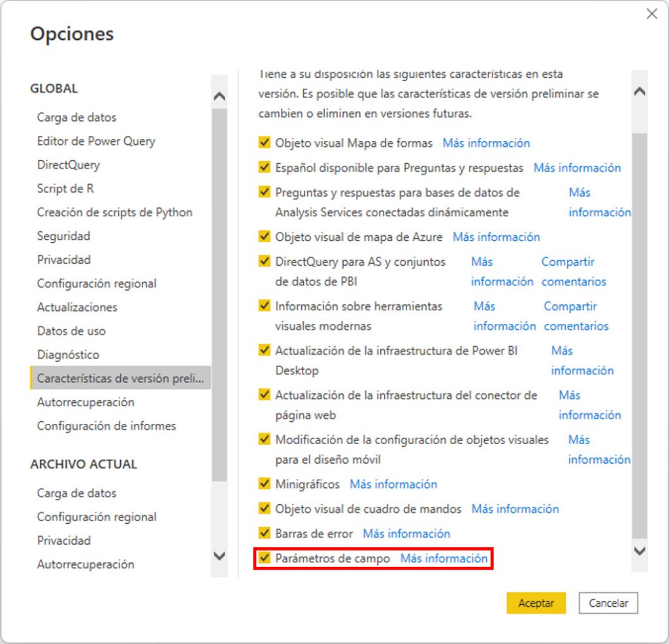Select the DirectQuery category
The width and height of the screenshot is (669, 644).
(68, 165)
